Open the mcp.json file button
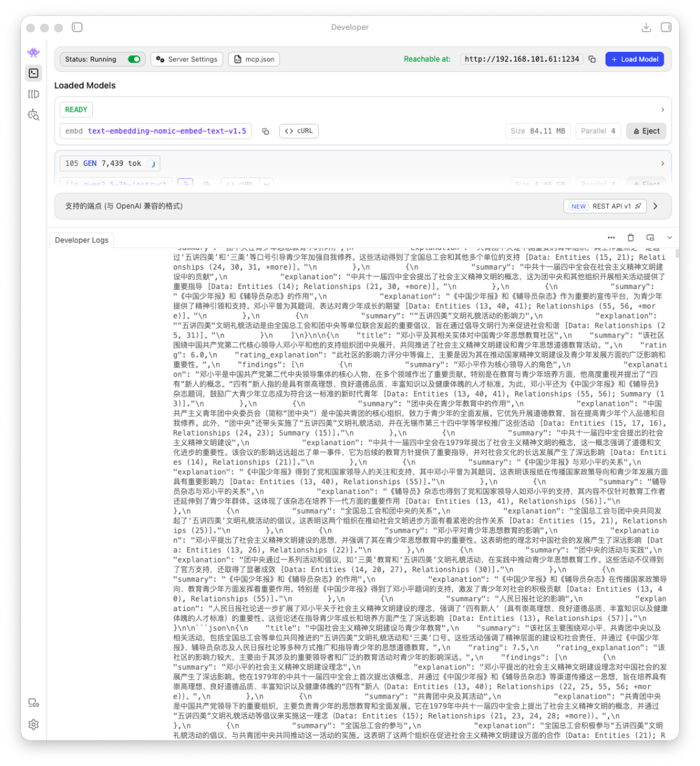 (254, 59)
